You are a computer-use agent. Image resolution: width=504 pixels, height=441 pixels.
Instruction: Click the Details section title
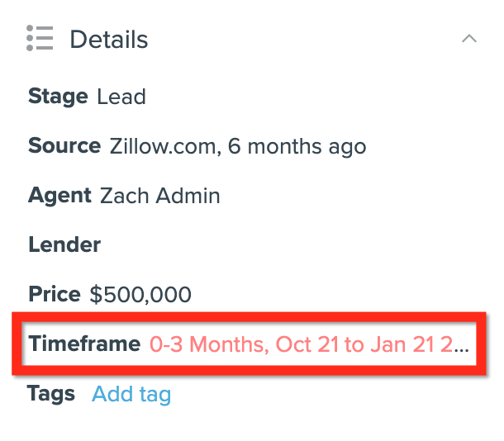[x=108, y=40]
